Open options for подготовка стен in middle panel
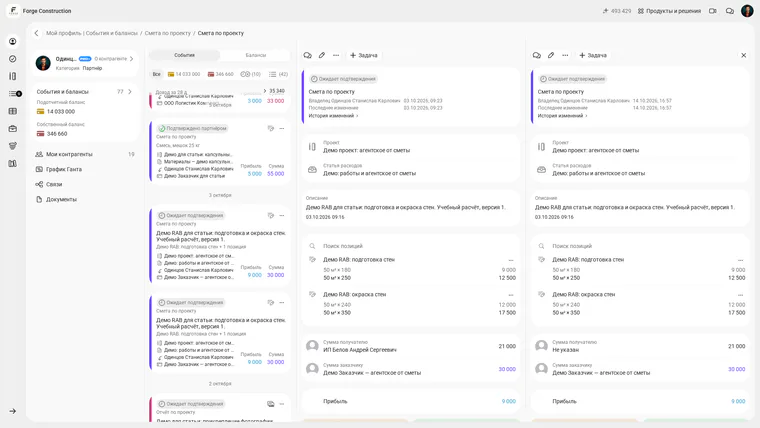 click(510, 260)
